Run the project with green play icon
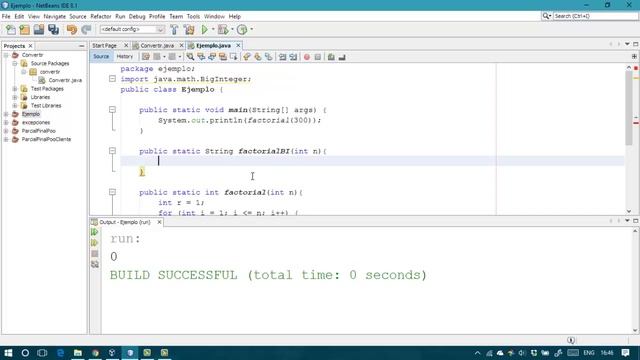 click(204, 29)
